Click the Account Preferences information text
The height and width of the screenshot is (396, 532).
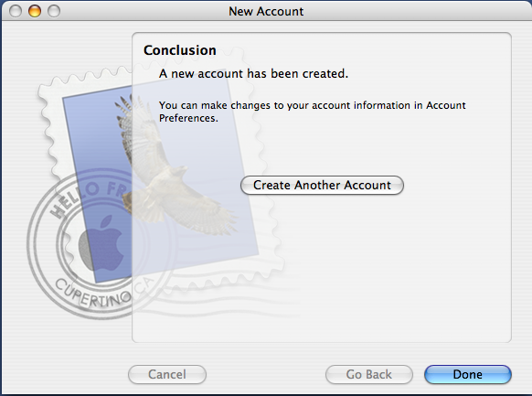(x=312, y=112)
